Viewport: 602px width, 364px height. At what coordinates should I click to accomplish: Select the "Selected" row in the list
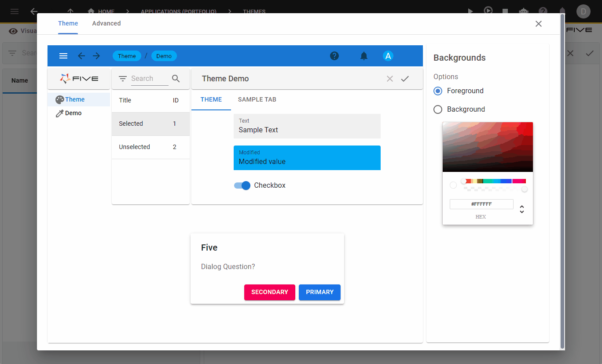(150, 124)
